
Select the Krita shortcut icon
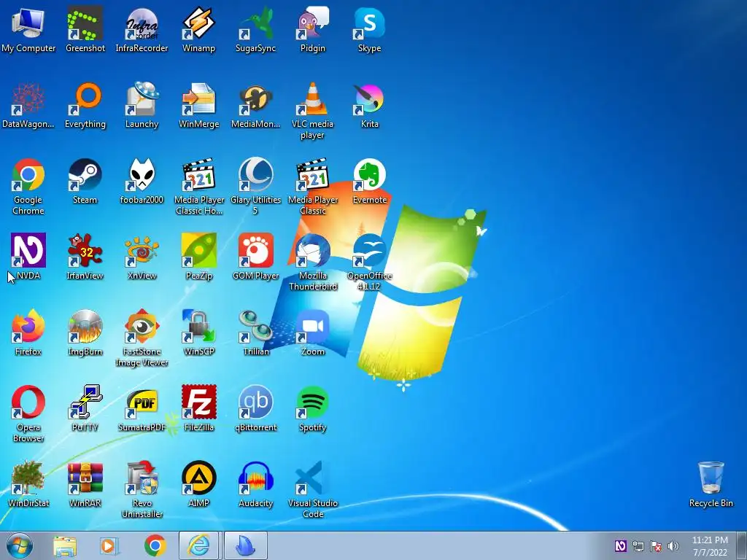[370, 99]
